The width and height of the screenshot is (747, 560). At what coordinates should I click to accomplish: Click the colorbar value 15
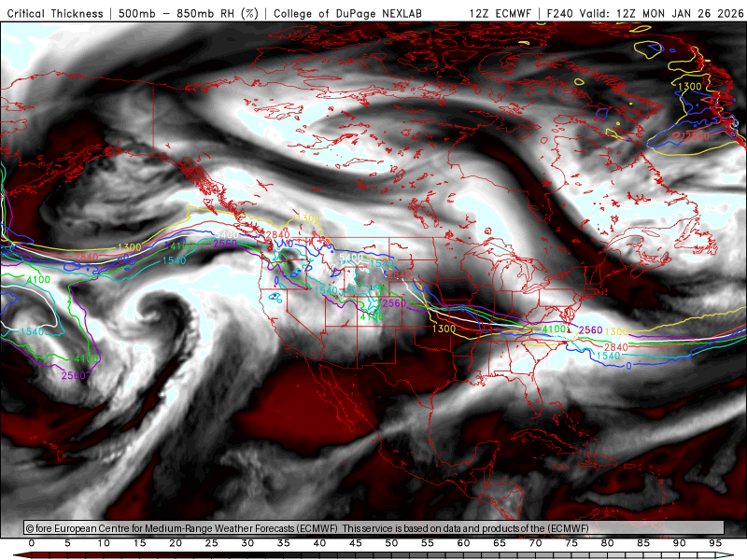pyautogui.click(x=139, y=543)
